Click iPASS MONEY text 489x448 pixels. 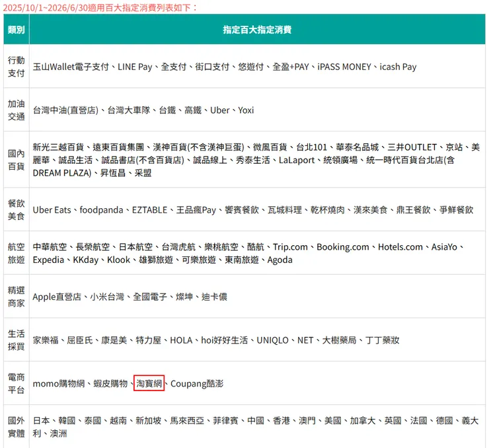point(344,67)
